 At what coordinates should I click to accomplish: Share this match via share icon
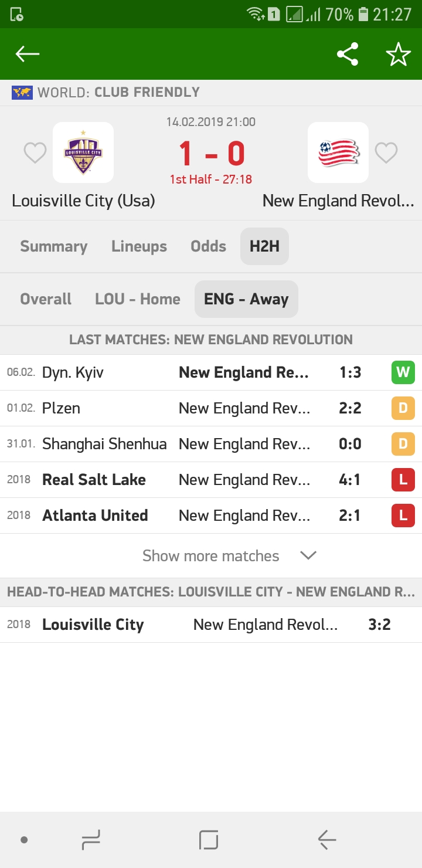(x=348, y=54)
